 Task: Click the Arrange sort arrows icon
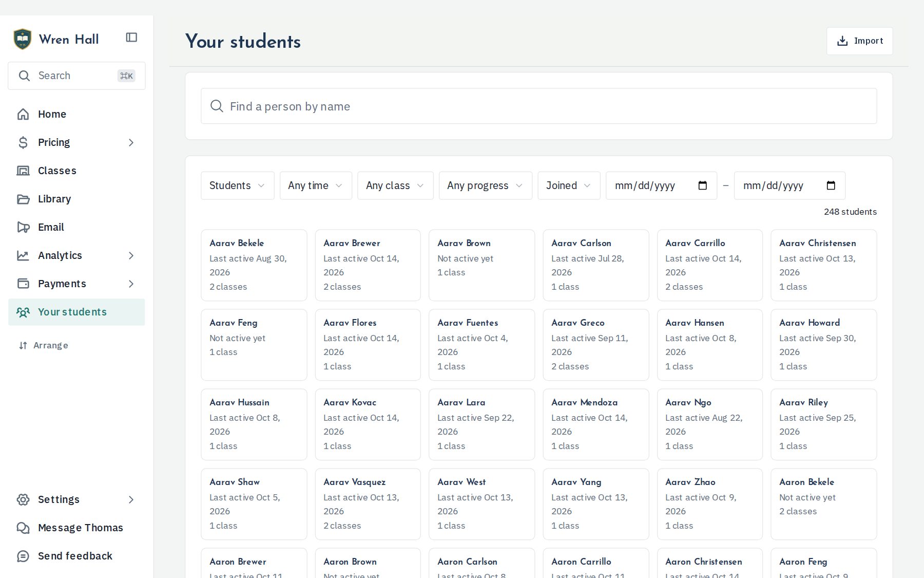[23, 345]
